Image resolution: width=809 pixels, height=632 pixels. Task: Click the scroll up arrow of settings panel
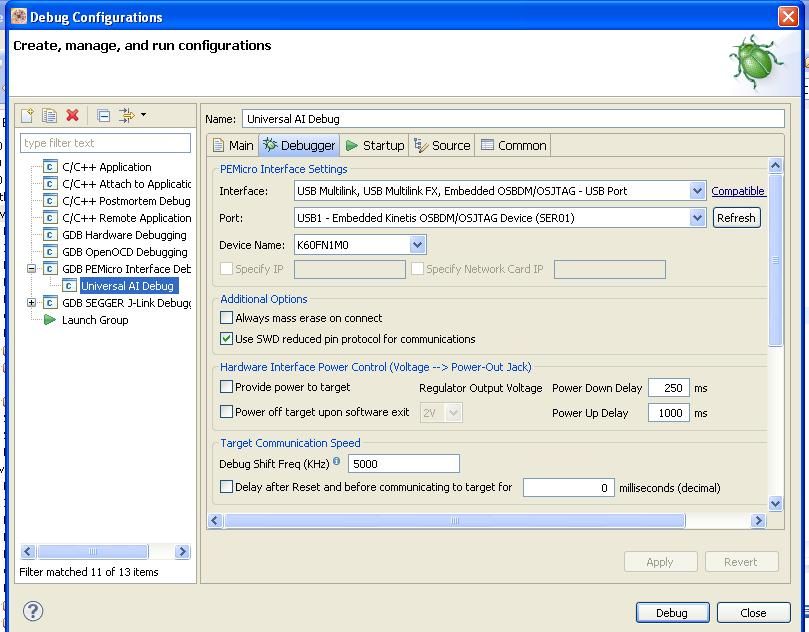tap(775, 166)
